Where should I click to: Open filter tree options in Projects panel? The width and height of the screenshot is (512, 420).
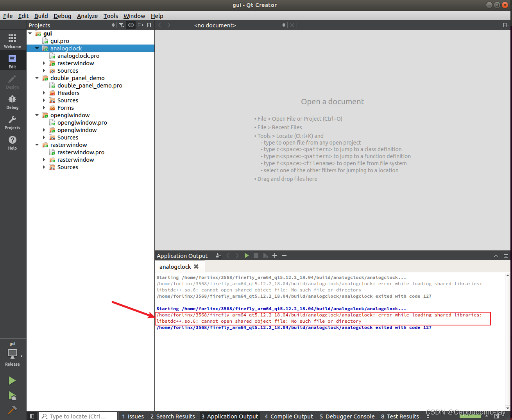pyautogui.click(x=122, y=25)
